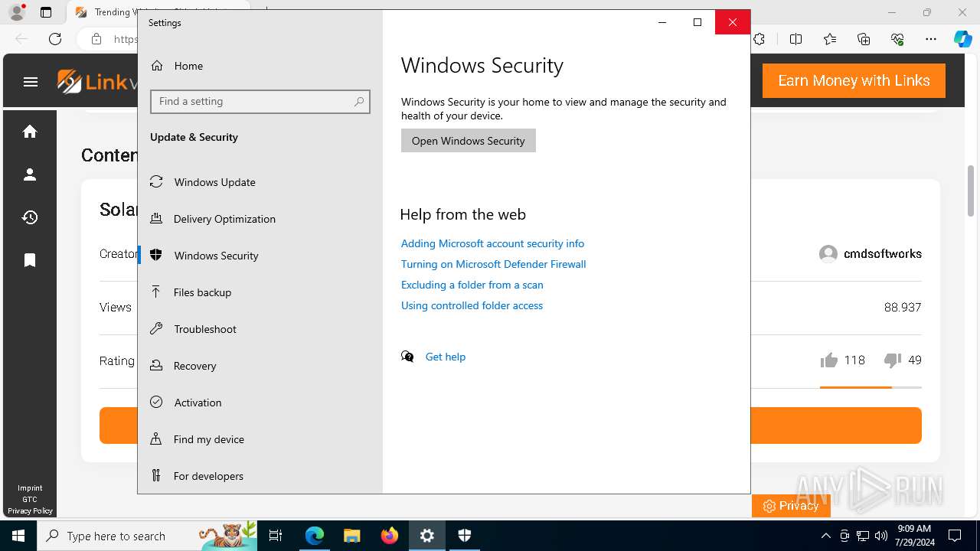The image size is (980, 551).
Task: Click the Get help chat bubble icon
Action: [407, 357]
